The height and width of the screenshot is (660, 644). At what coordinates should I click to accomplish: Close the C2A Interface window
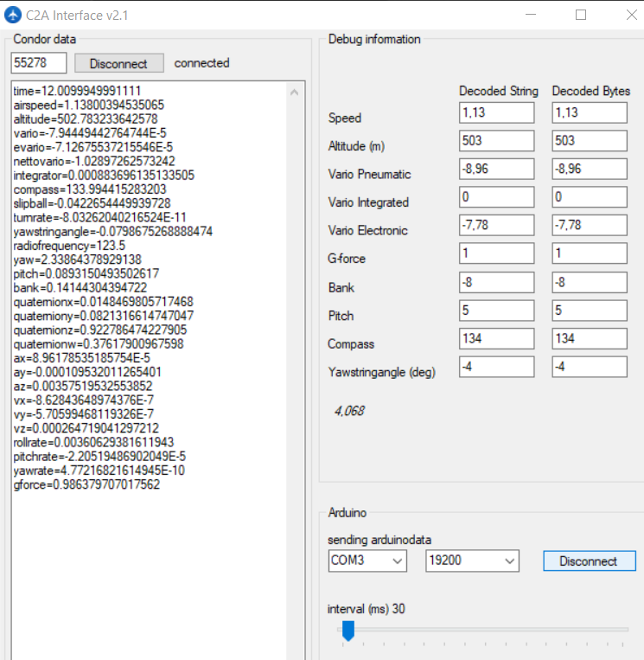pos(631,15)
